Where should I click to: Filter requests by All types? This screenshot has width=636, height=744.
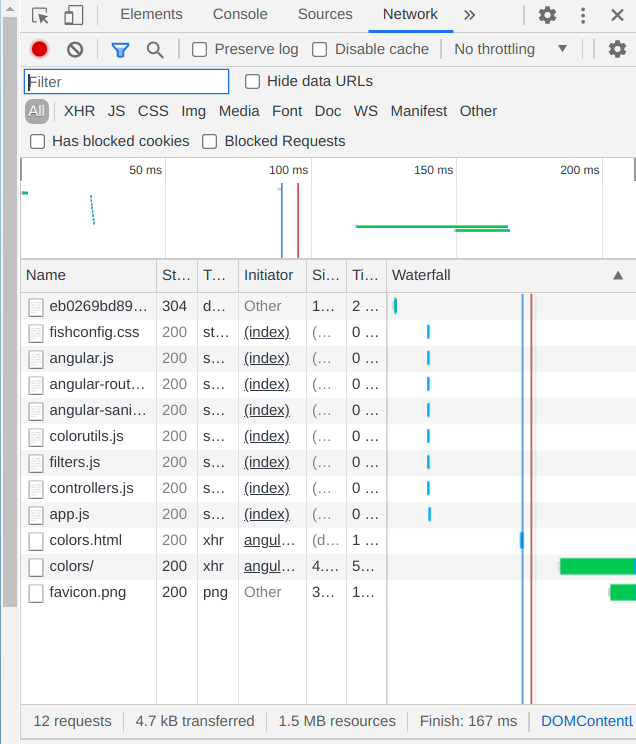tap(37, 111)
